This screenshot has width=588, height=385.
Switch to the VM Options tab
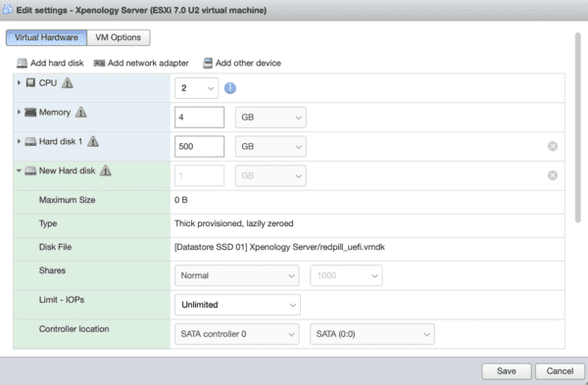point(119,37)
